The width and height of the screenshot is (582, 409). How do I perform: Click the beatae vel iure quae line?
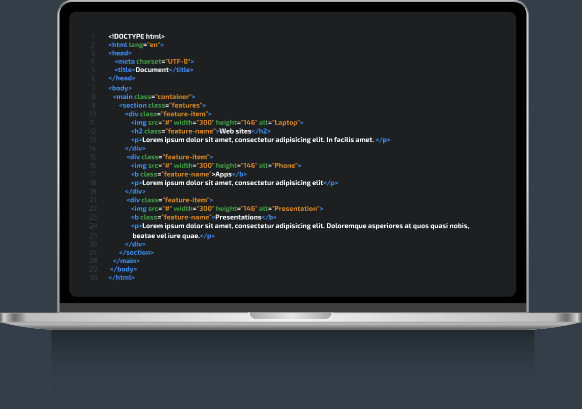173,236
